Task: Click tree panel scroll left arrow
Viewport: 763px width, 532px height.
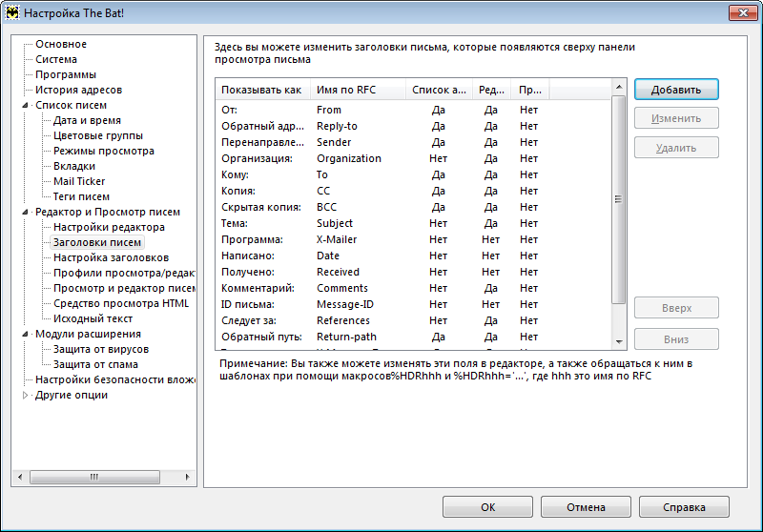Action: pos(20,477)
